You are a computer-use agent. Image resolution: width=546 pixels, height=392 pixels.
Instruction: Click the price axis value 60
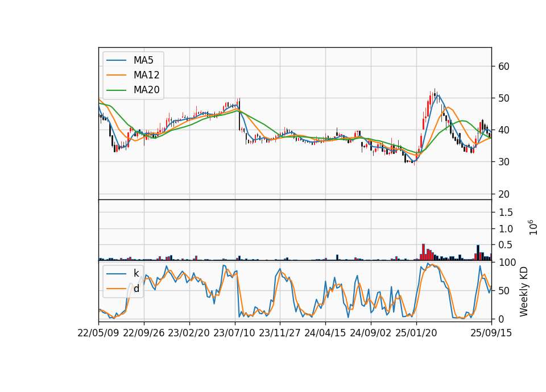tap(504, 66)
